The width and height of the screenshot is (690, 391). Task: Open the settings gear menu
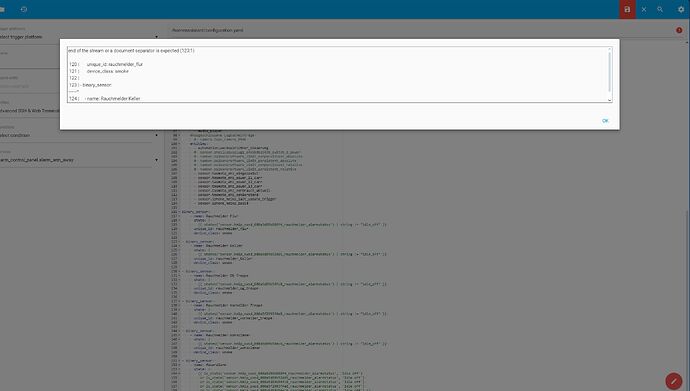point(681,9)
